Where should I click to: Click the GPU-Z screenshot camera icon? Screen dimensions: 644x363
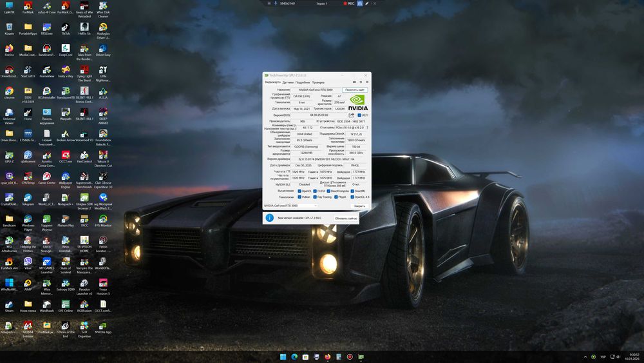[x=354, y=83]
